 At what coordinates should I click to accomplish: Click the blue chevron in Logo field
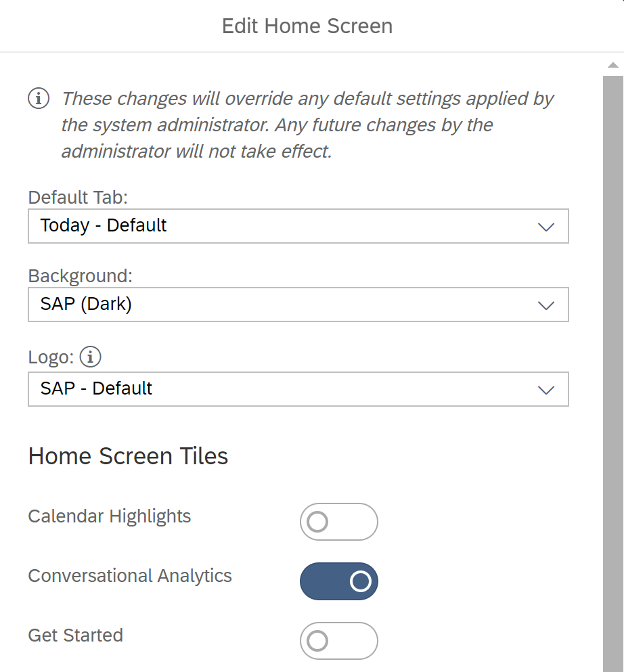click(x=545, y=390)
